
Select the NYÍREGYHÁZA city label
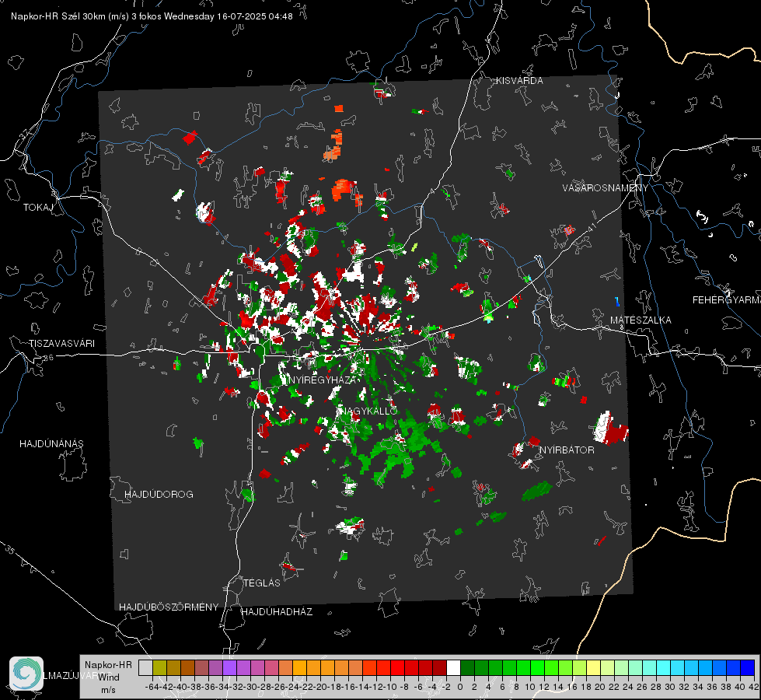pyautogui.click(x=323, y=380)
